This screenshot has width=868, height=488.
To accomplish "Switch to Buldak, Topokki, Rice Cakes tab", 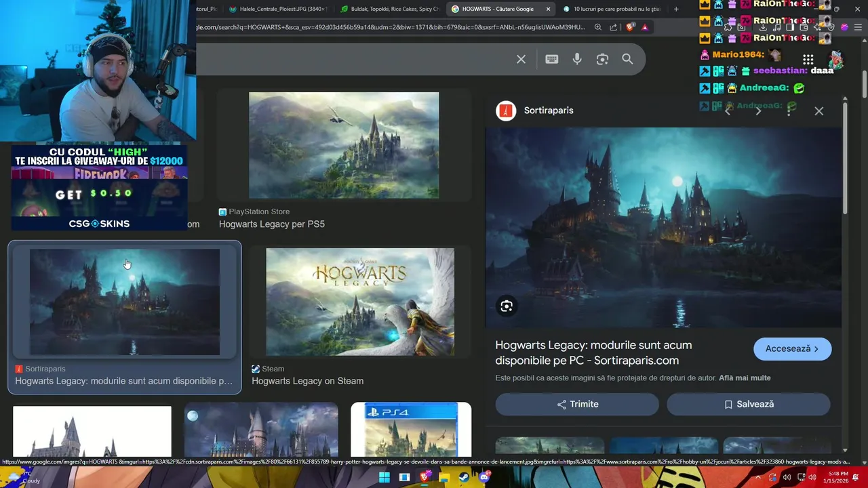I will 390,9.
